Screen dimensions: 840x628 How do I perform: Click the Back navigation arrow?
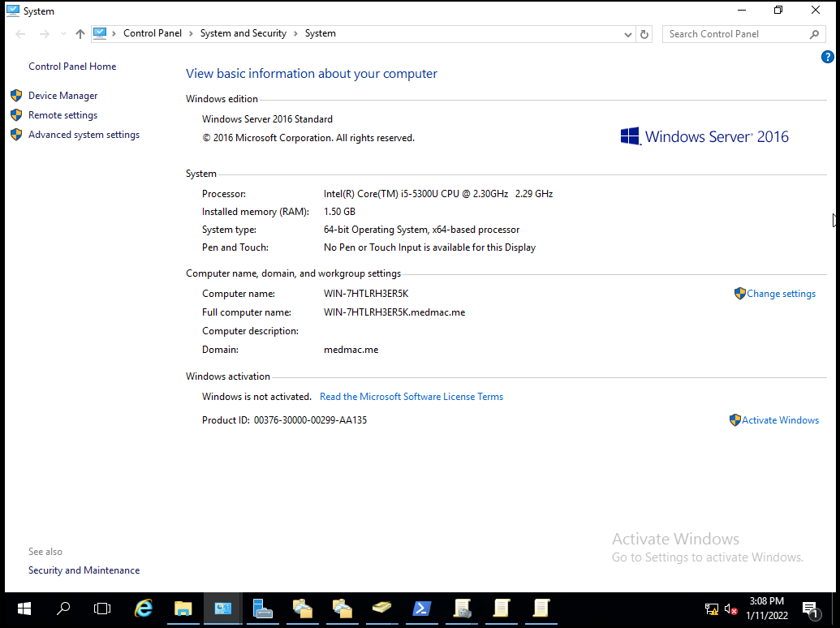pos(20,34)
